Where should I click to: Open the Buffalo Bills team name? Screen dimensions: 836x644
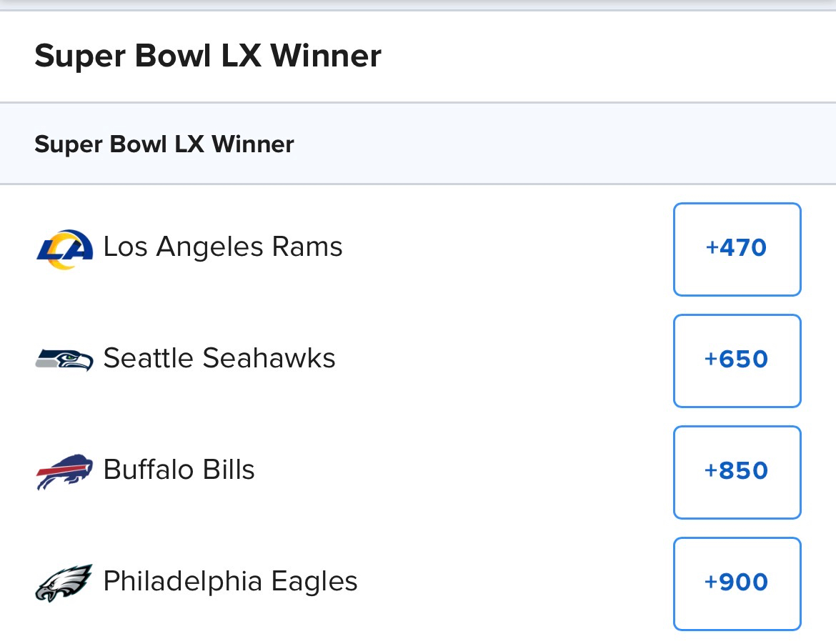(179, 470)
